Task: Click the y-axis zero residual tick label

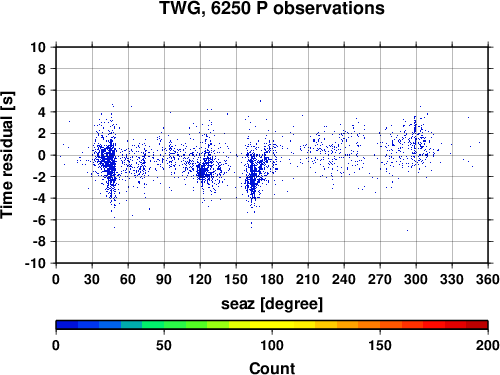Action: click(42, 155)
